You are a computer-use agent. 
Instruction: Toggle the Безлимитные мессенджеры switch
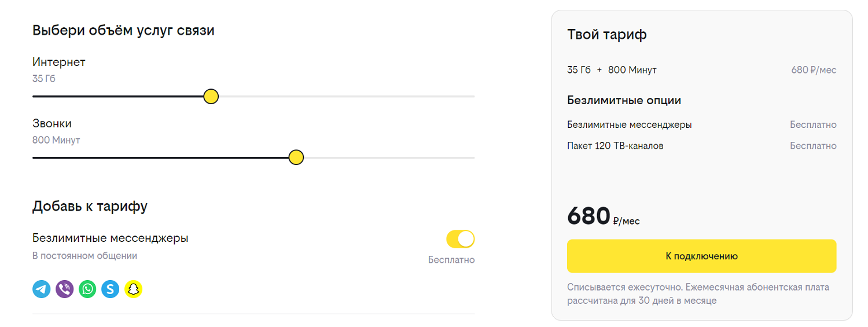(461, 239)
